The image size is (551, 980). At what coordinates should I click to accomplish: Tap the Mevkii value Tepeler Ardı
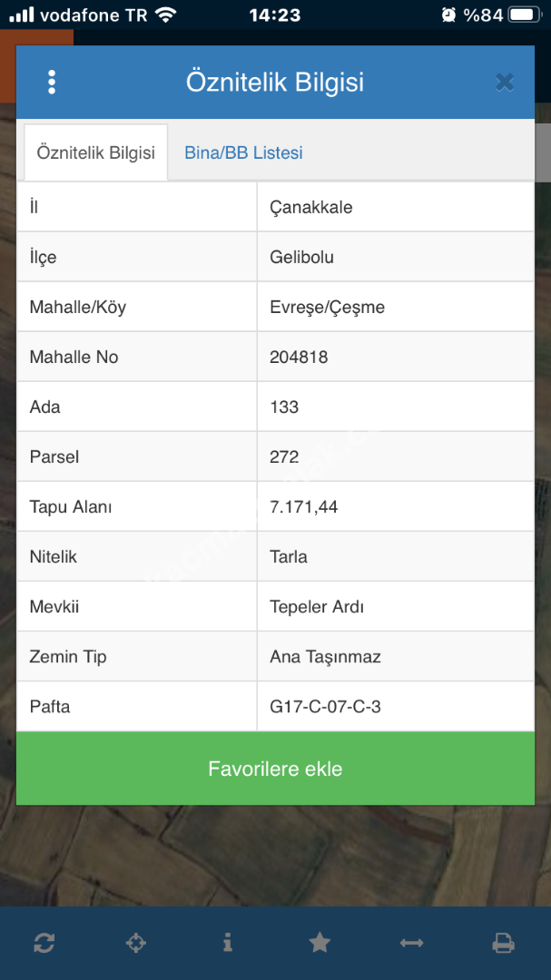pos(317,606)
